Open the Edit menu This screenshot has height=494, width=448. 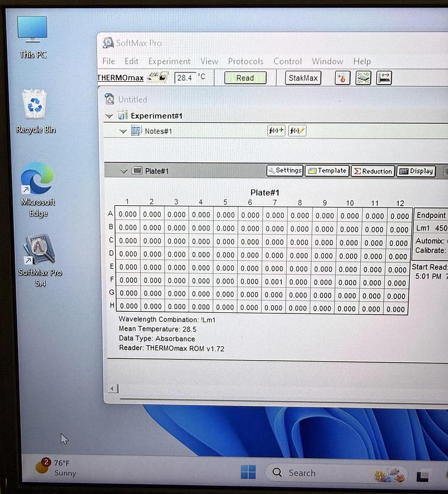(x=131, y=61)
